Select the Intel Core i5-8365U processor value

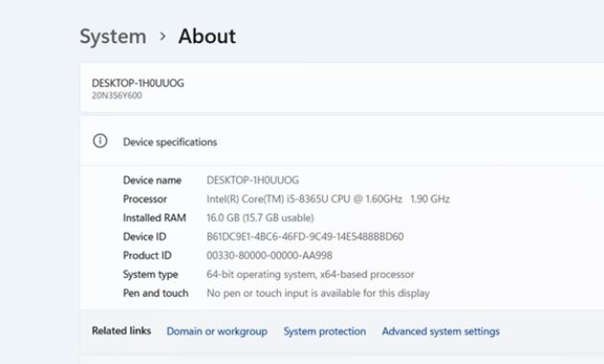(328, 199)
